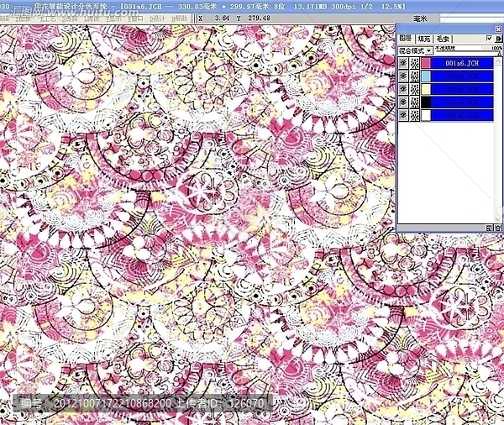Open the 显示 menu
Screen dimensions: 504x425
(x=113, y=18)
